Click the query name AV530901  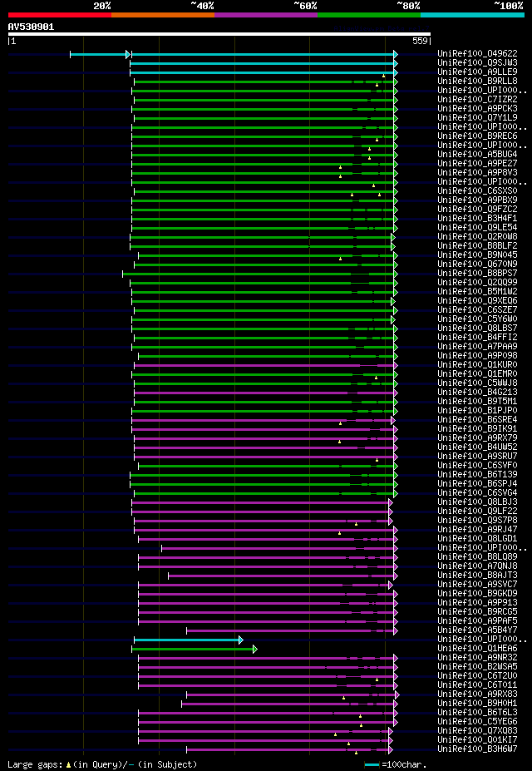pos(31,27)
